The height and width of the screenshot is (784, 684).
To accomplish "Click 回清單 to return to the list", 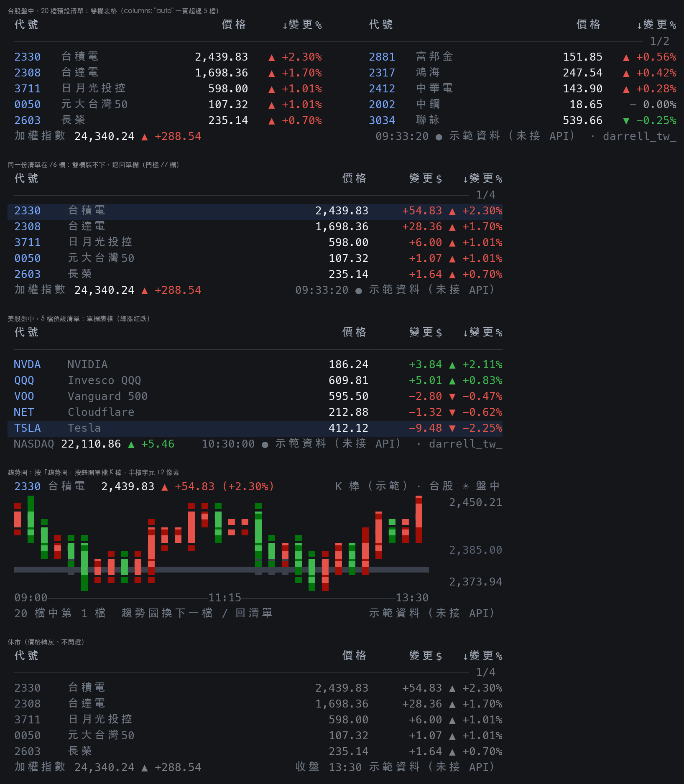I will (254, 613).
